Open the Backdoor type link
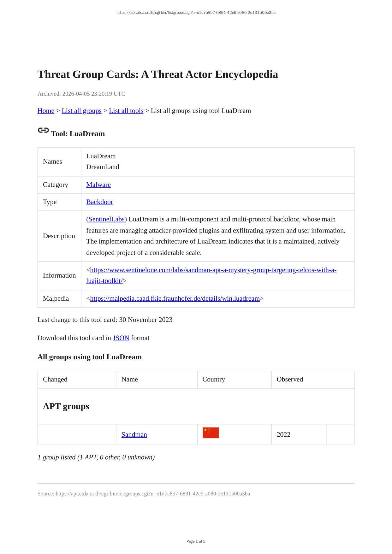 click(99, 202)
